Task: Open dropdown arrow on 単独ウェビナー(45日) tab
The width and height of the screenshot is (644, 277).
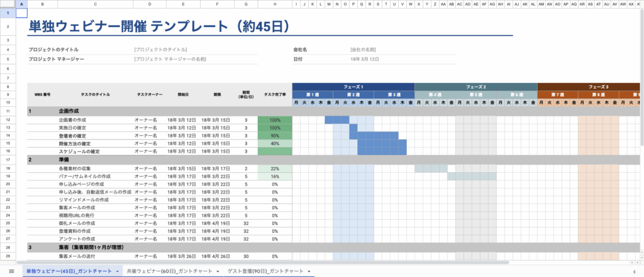Action: [118, 271]
